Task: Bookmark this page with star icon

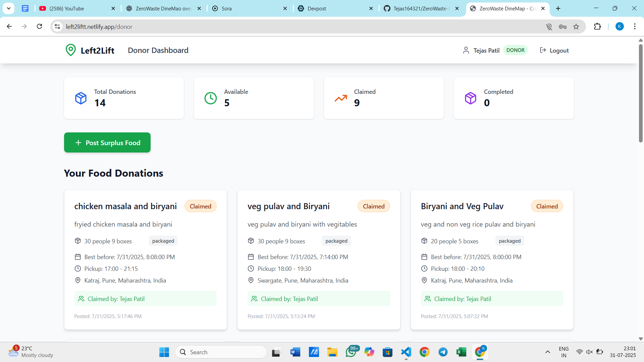Action: pos(576,27)
